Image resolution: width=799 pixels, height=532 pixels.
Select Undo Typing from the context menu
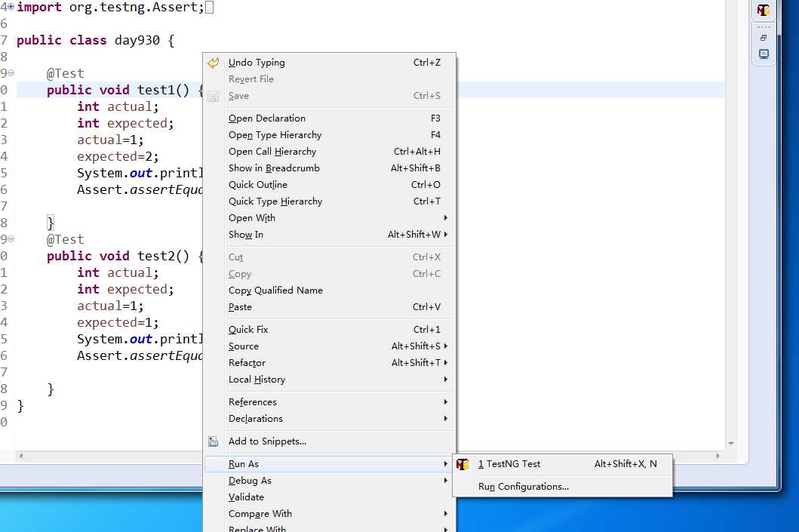329,63
